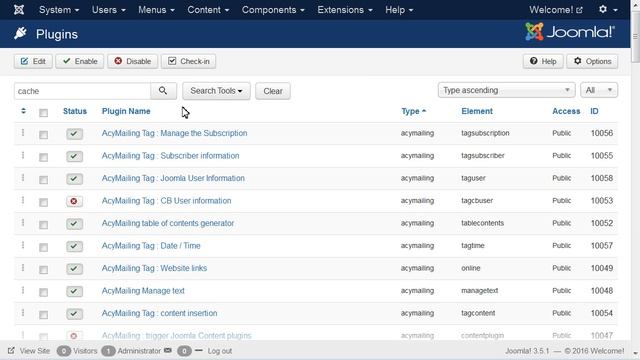Open the Users menu

point(109,9)
